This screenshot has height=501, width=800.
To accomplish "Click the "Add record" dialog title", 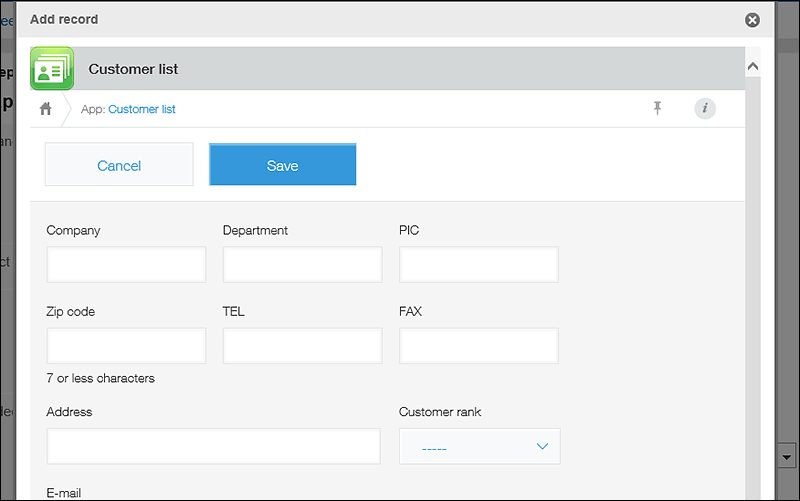I will (x=64, y=19).
